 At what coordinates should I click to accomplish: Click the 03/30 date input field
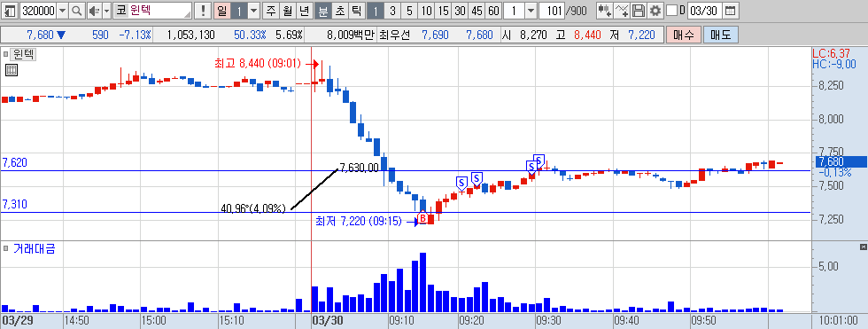pyautogui.click(x=704, y=11)
